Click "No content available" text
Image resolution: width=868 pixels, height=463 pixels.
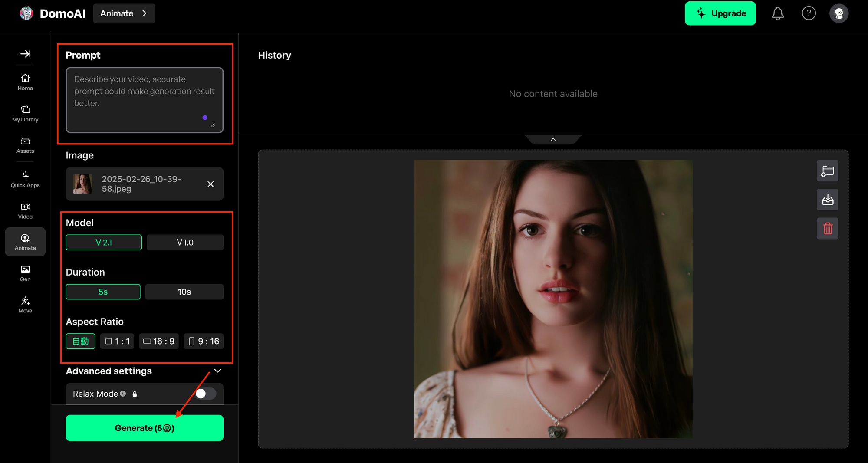click(553, 94)
